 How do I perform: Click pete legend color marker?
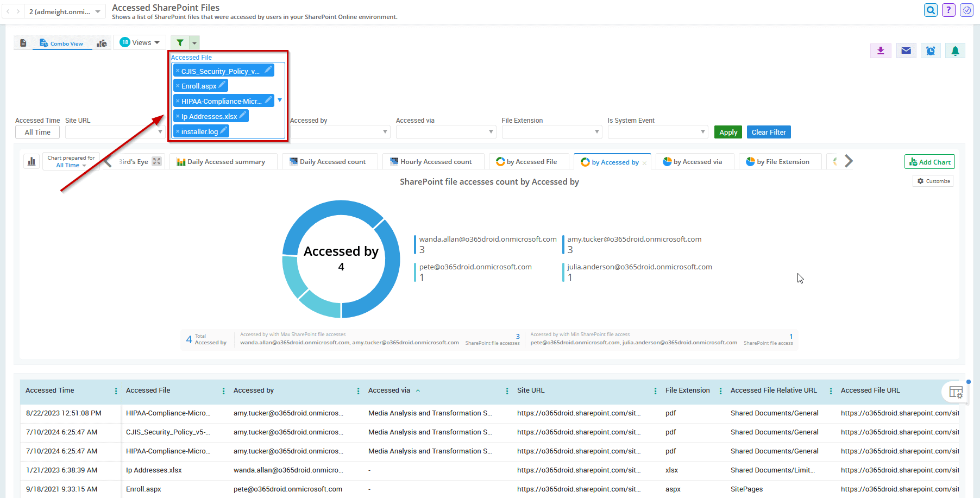(x=415, y=272)
